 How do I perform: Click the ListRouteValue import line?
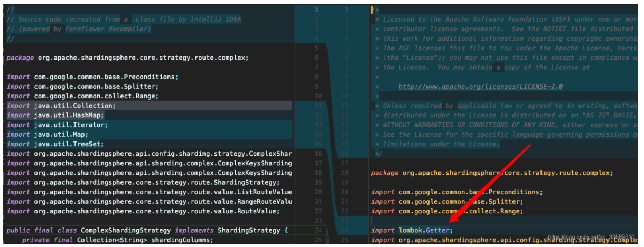pyautogui.click(x=149, y=192)
